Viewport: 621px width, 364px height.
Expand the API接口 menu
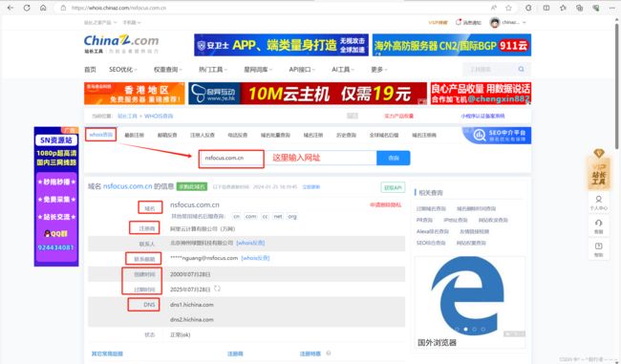[x=302, y=70]
